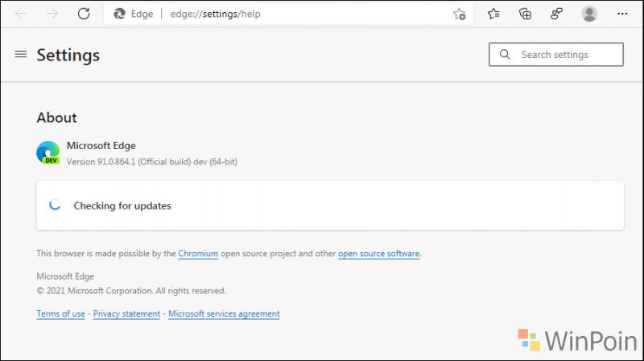Open the profile avatar menu
644x361 pixels.
(x=589, y=14)
